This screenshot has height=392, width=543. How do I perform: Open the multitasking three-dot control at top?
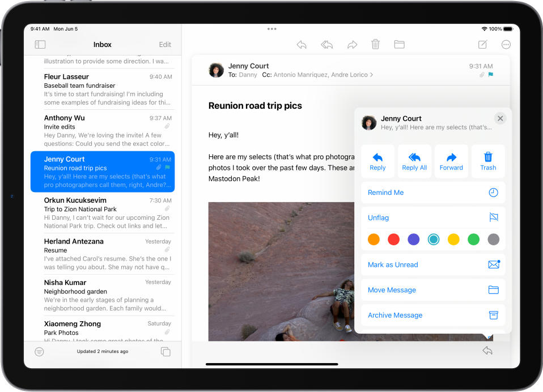[271, 29]
